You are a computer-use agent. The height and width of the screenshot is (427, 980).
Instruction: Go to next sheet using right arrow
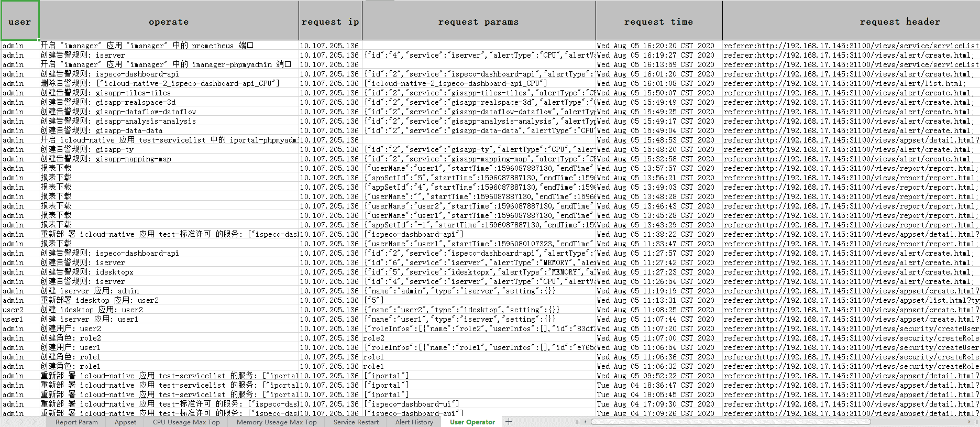(21, 422)
